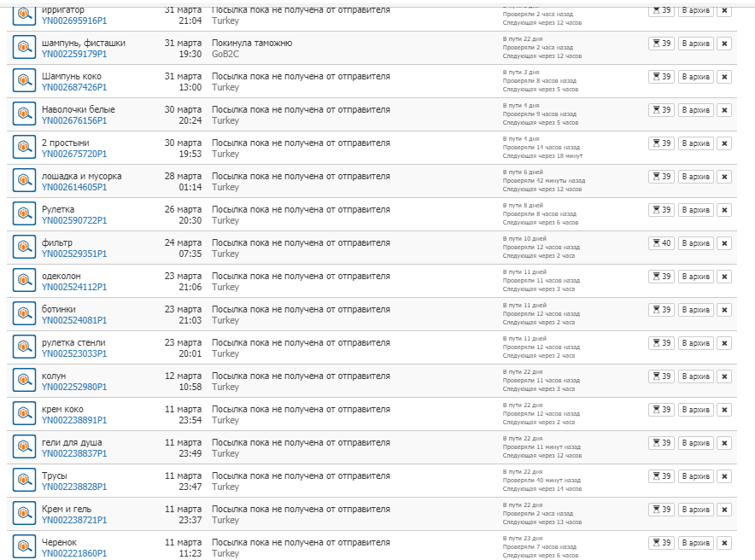Click the tracking icon beside Шампунь коко
Image resolution: width=755 pixels, height=560 pixels.
(24, 80)
